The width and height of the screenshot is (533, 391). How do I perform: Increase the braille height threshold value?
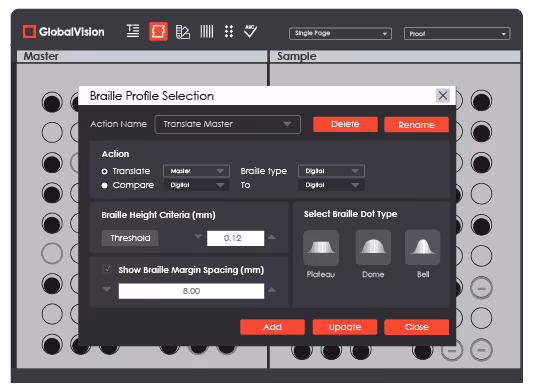coord(272,237)
